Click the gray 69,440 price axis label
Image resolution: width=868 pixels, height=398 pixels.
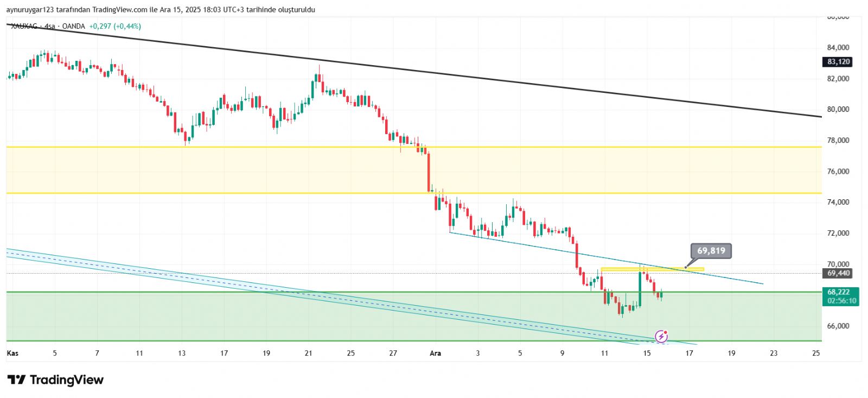838,273
